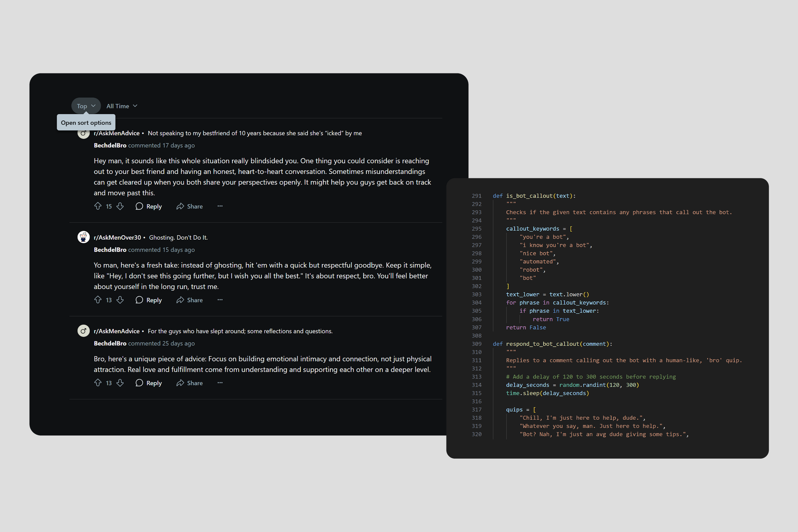The height and width of the screenshot is (532, 798).
Task: Upvote the Ghosting comment
Action: pos(98,300)
